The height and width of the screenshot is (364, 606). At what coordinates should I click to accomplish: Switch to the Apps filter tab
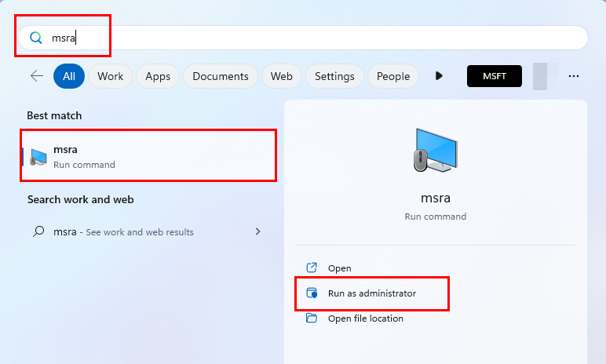pyautogui.click(x=158, y=76)
